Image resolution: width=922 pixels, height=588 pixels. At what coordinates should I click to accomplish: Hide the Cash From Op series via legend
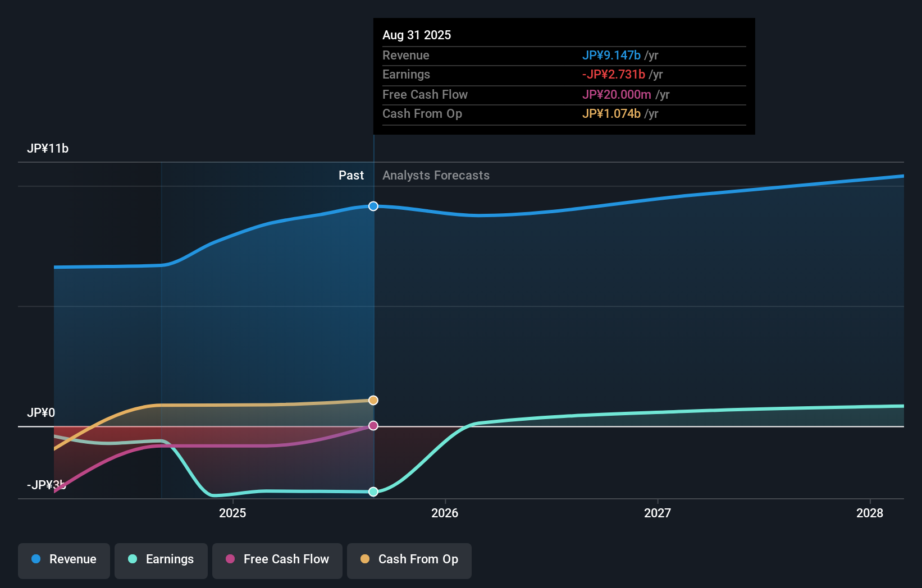pos(409,561)
